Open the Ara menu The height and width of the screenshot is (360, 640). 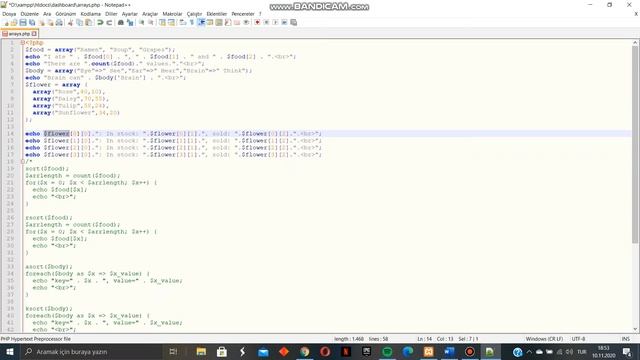[47, 14]
